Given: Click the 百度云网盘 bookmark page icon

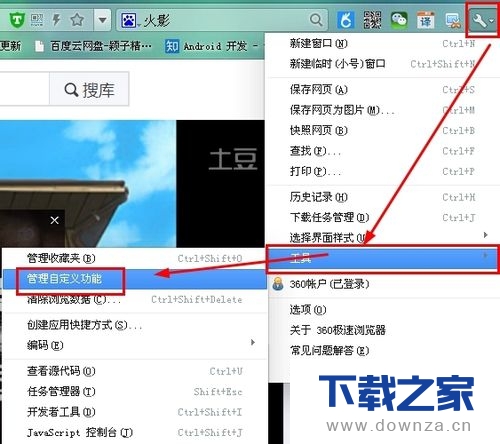Looking at the screenshot, I should point(39,46).
